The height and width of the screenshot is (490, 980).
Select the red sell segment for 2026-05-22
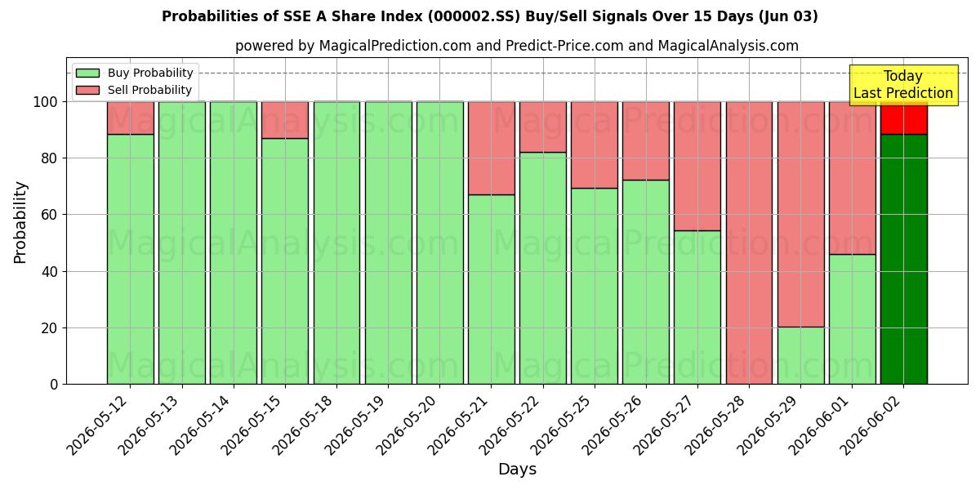coord(543,127)
